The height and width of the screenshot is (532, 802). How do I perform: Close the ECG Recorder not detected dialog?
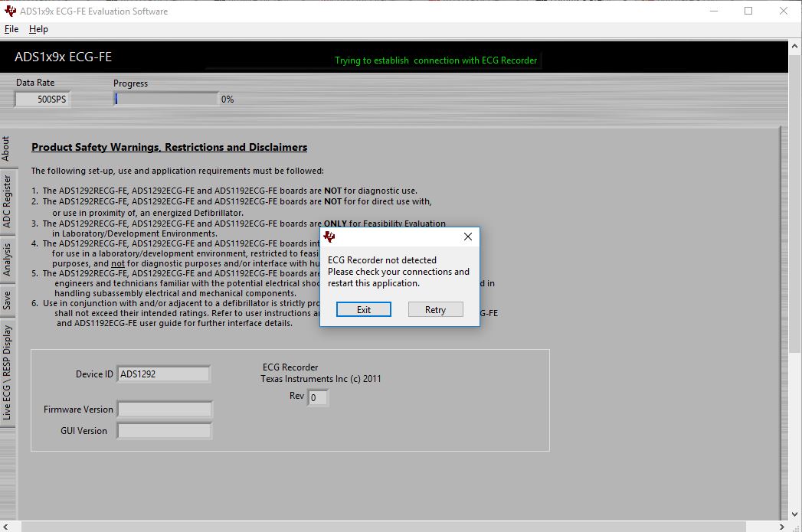(x=467, y=237)
